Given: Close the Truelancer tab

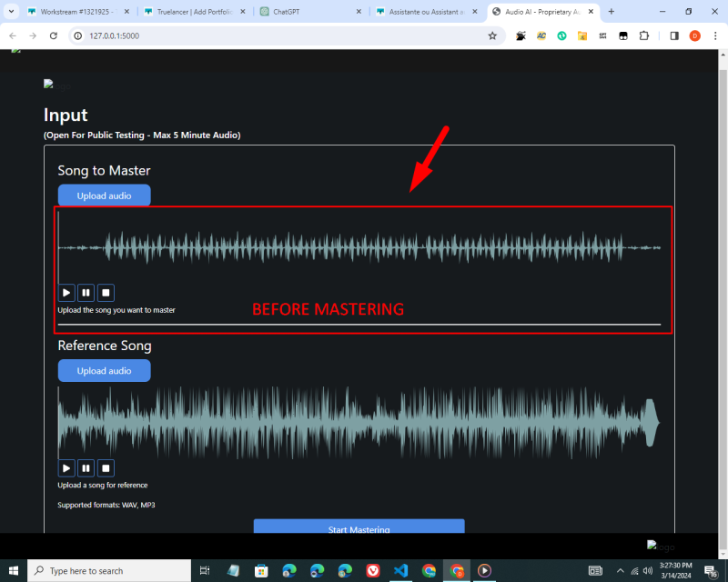Looking at the screenshot, I should tap(243, 12).
